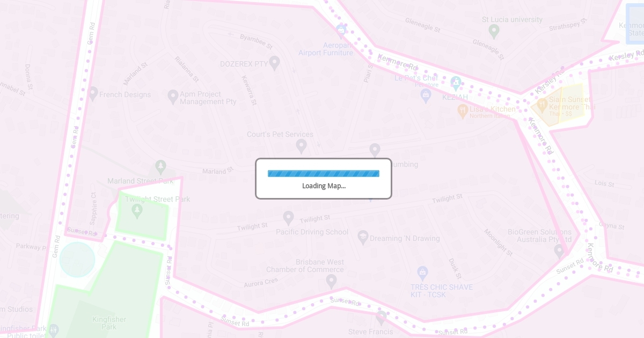Click Dreaming 'N Drawing school icon

click(363, 237)
